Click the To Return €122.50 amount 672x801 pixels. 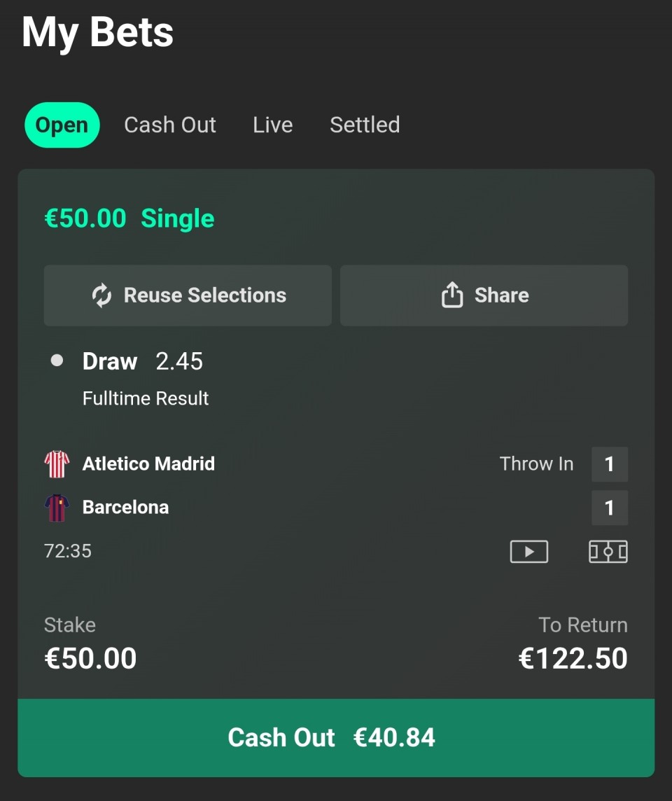(573, 658)
